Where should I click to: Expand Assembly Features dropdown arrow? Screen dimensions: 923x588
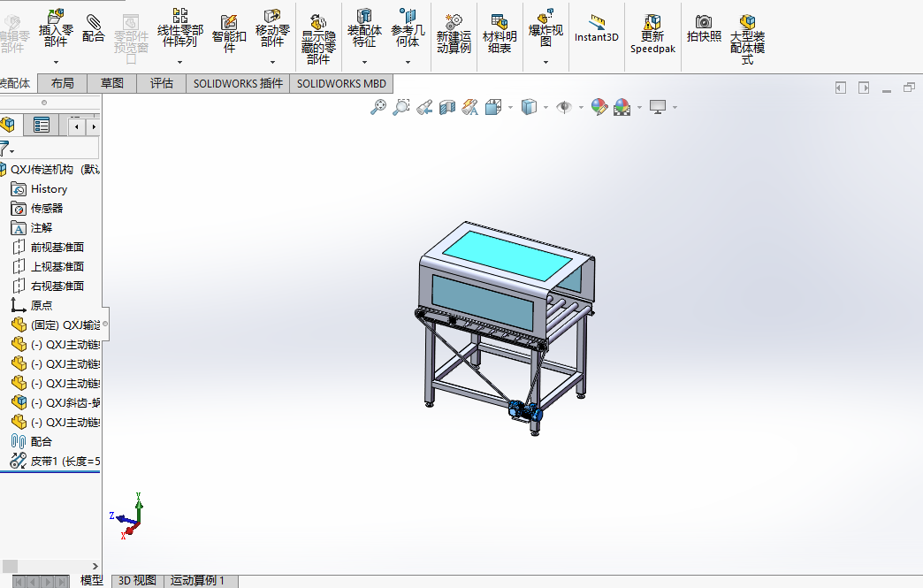(364, 63)
